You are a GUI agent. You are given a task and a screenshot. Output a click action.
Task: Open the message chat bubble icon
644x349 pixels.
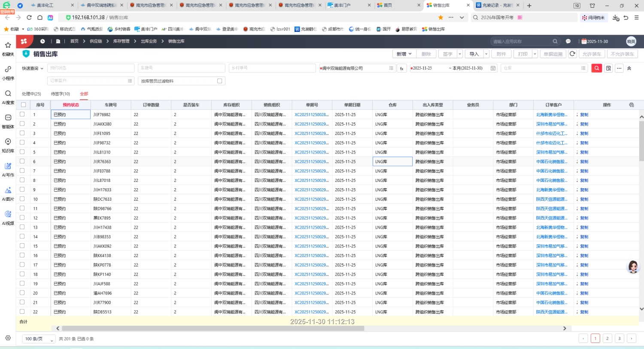pos(568,41)
